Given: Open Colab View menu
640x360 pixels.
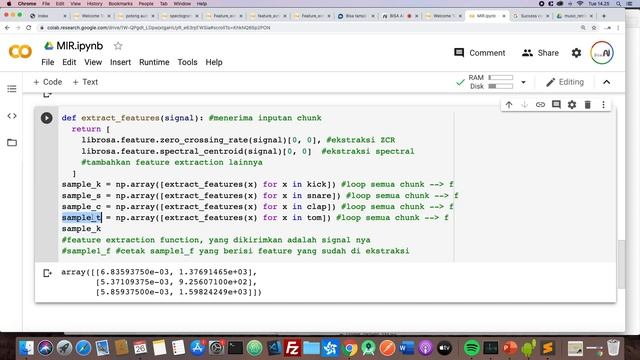Looking at the screenshot, I should [93, 62].
